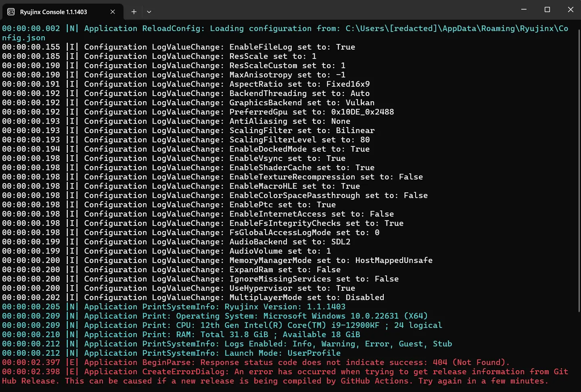Click the 'AudioBackend set to: SDL2' line
581x392 pixels.
pos(176,242)
